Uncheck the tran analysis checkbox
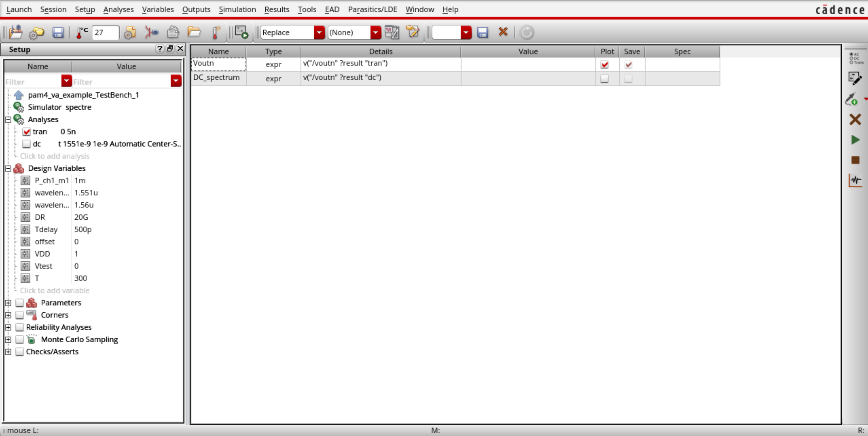Image resolution: width=868 pixels, height=436 pixels. (x=27, y=132)
